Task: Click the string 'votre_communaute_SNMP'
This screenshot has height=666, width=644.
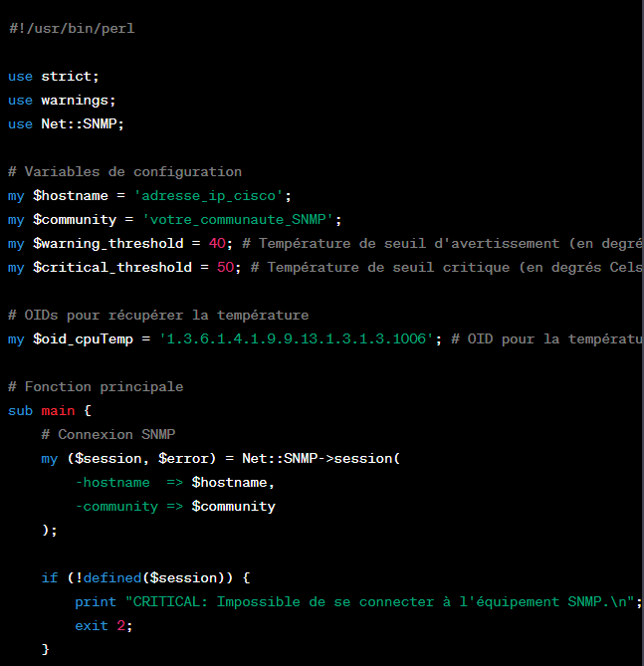Action: pos(238,220)
